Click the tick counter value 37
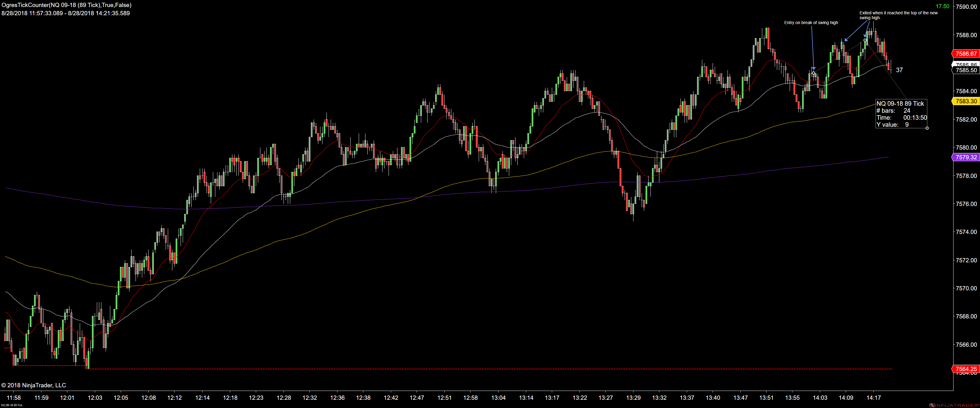The width and height of the screenshot is (980, 408). point(899,70)
